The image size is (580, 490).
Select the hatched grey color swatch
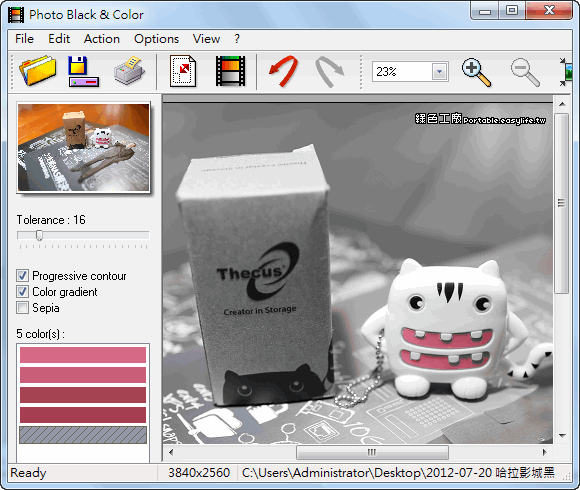click(x=83, y=435)
